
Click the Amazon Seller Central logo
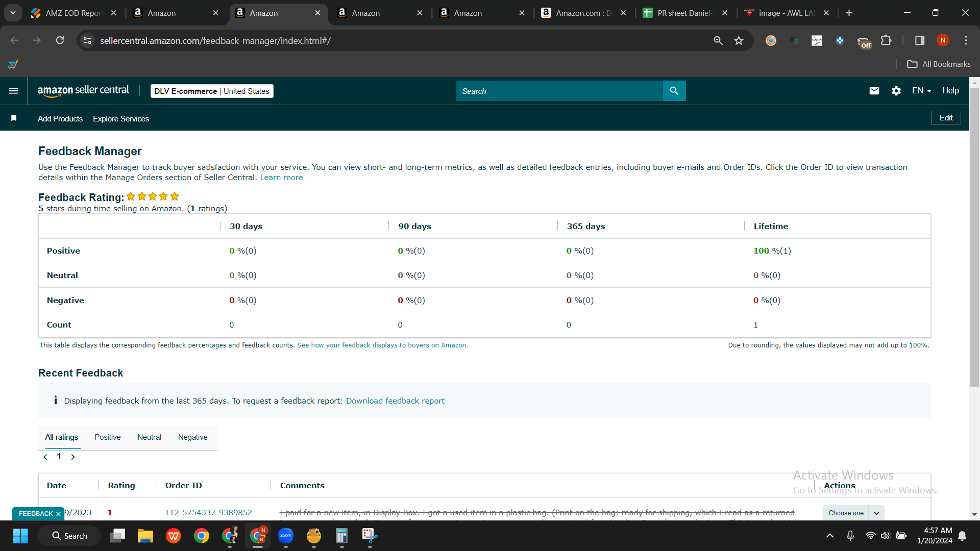pyautogui.click(x=83, y=91)
